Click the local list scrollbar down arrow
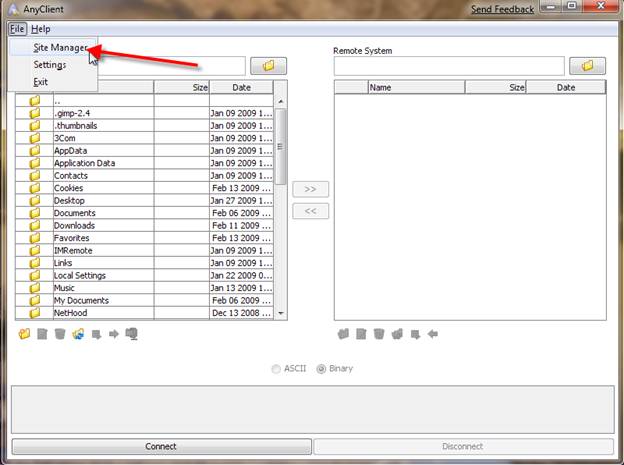Screen dimensions: 624x465 point(281,313)
